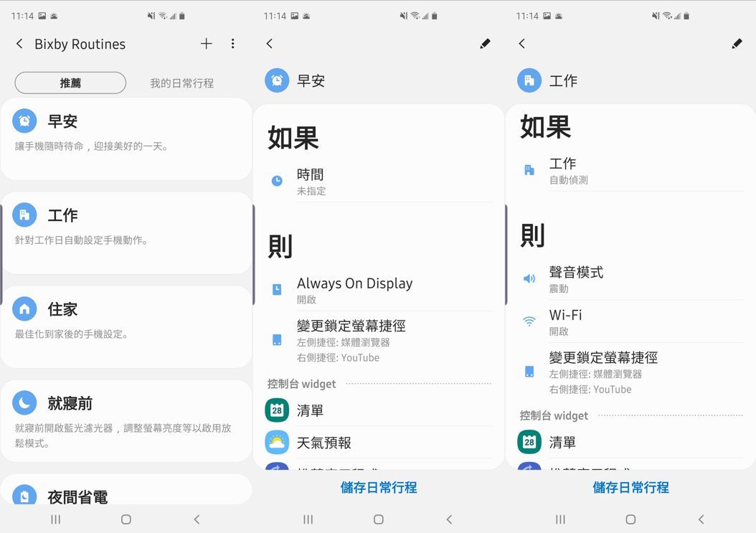756x533 pixels.
Task: Select the 住家 home routine icon
Action: tap(24, 309)
